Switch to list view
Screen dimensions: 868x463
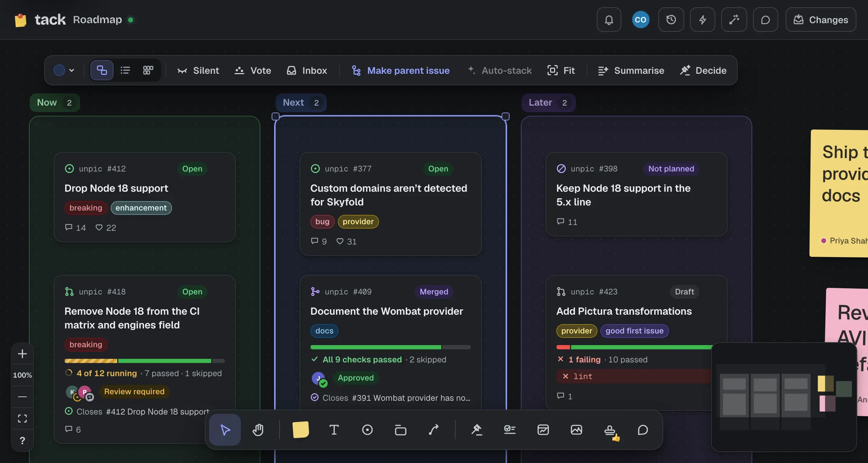(125, 70)
